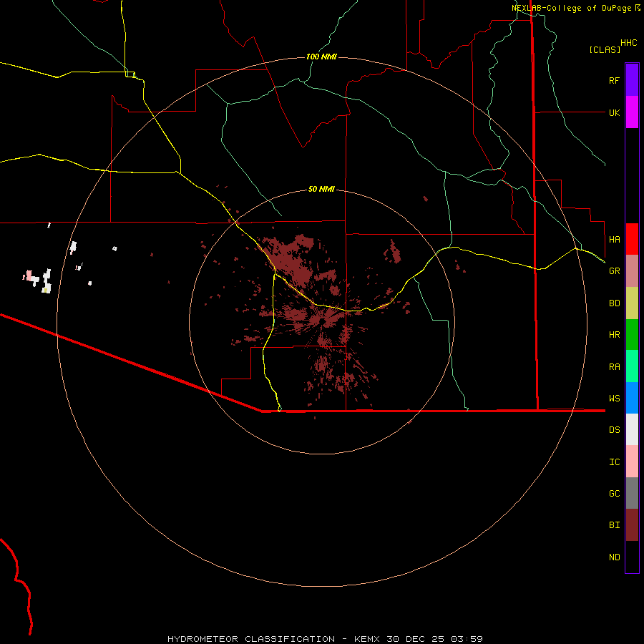The image size is (644, 644).
Task: Pick the HR green legend swatch
Action: pyautogui.click(x=632, y=334)
